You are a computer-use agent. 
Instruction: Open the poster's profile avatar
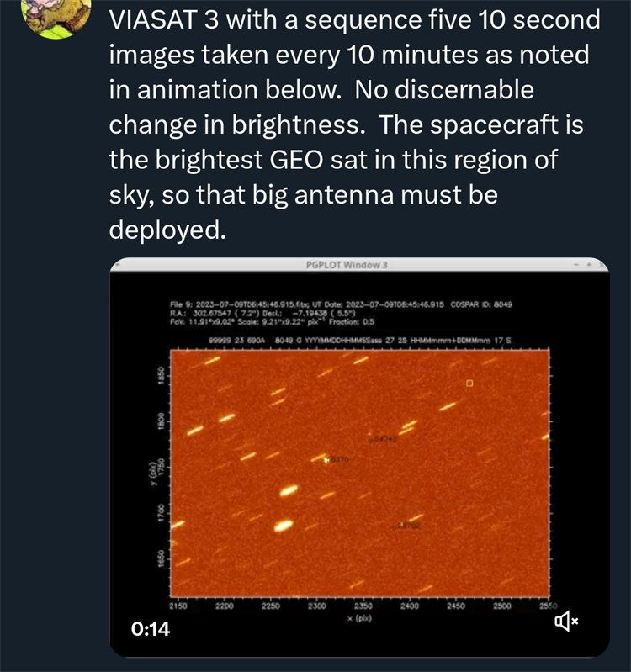coord(56,15)
